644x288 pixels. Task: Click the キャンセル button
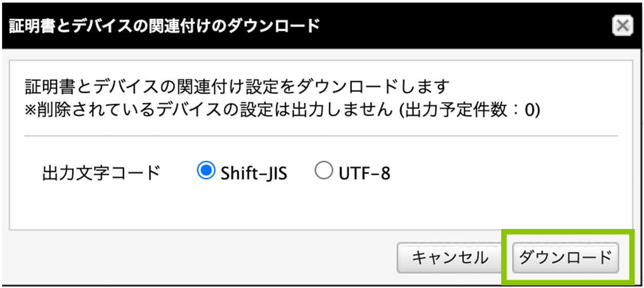point(450,257)
